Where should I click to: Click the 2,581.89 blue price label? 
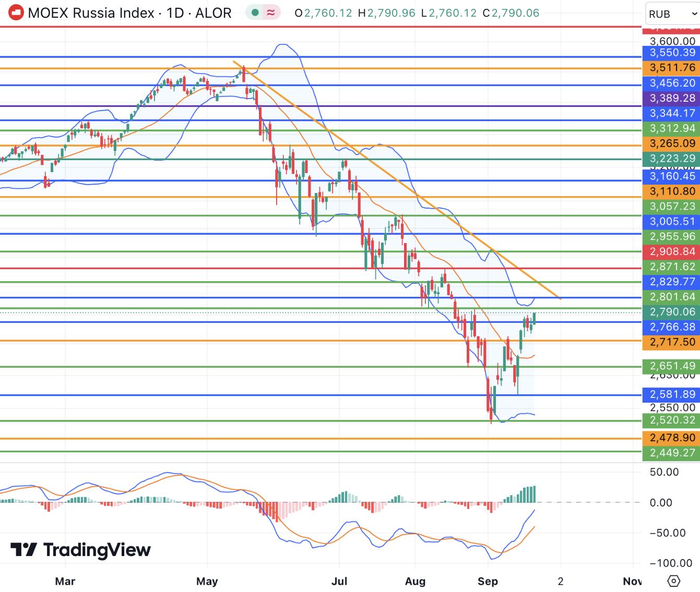pos(671,395)
